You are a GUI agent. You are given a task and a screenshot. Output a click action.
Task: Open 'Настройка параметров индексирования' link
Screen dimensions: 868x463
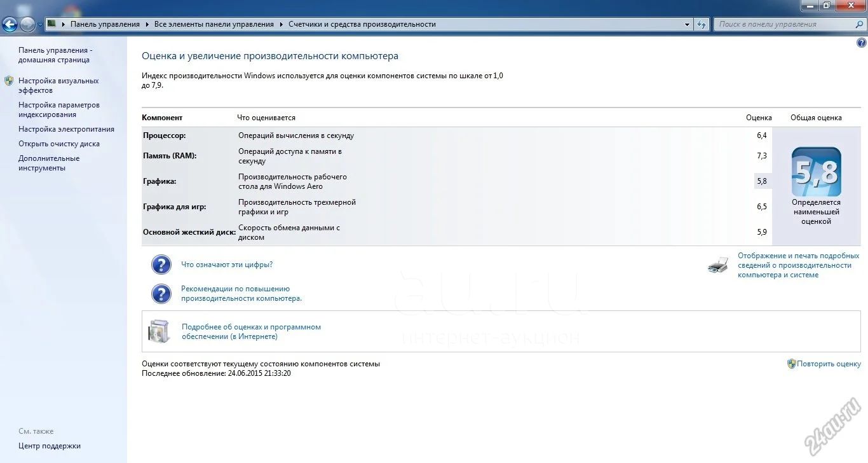[x=59, y=110]
